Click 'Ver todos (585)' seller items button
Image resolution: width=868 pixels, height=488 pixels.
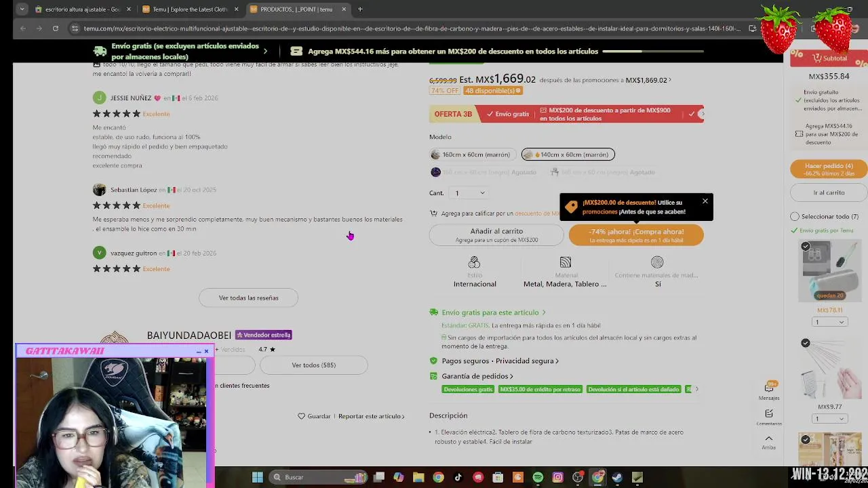pyautogui.click(x=313, y=365)
